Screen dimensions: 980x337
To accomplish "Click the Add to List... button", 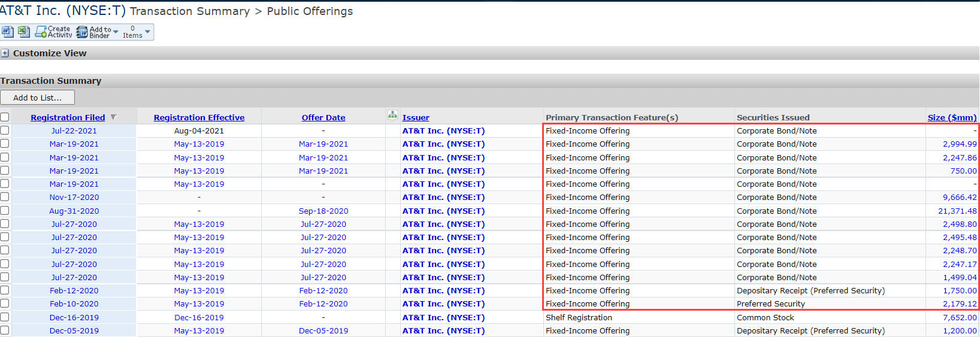I will (37, 98).
